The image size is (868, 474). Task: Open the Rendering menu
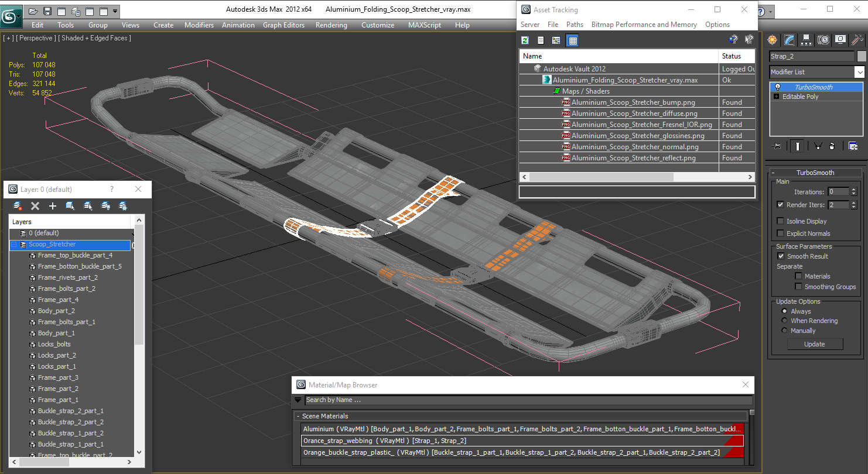pyautogui.click(x=332, y=25)
